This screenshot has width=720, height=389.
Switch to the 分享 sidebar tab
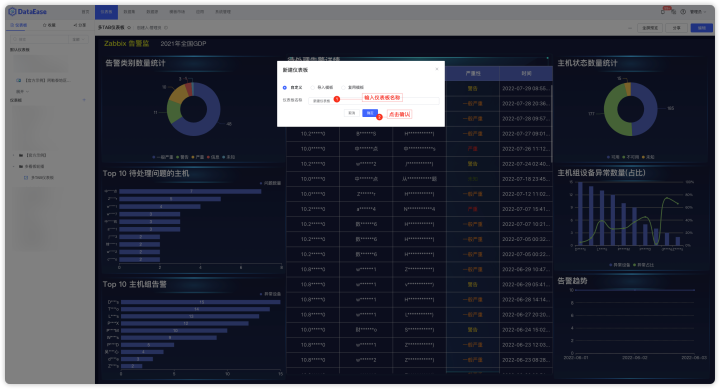[x=79, y=25]
